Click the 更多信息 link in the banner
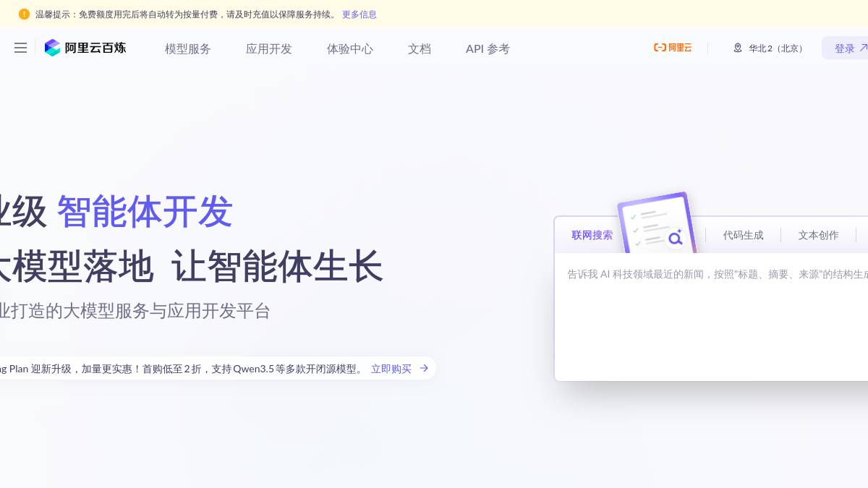The image size is (868, 488). [359, 14]
